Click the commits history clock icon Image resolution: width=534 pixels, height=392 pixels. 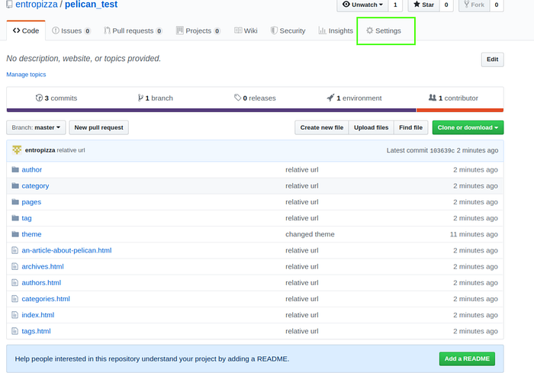tap(39, 98)
